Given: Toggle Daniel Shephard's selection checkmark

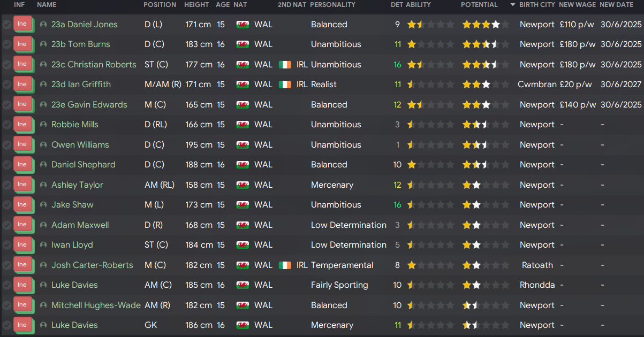Looking at the screenshot, I should [7, 164].
